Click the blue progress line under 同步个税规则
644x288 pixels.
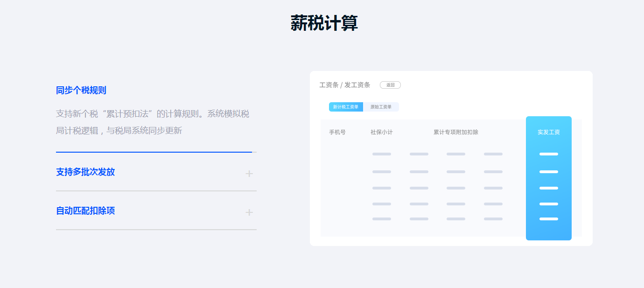point(154,152)
